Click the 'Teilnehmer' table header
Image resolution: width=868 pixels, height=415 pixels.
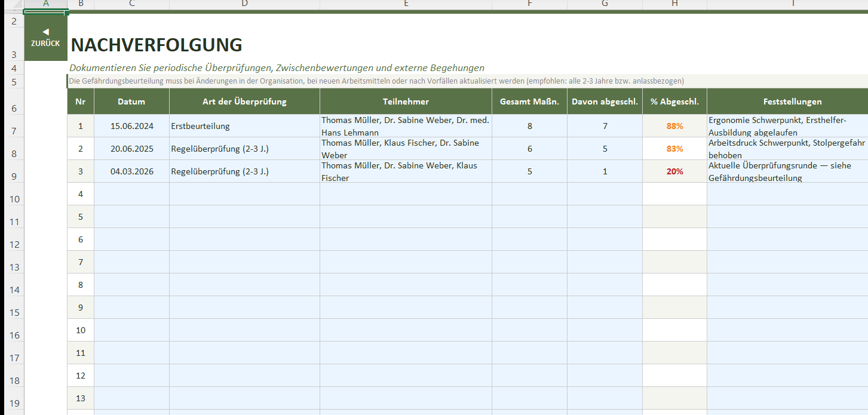406,102
